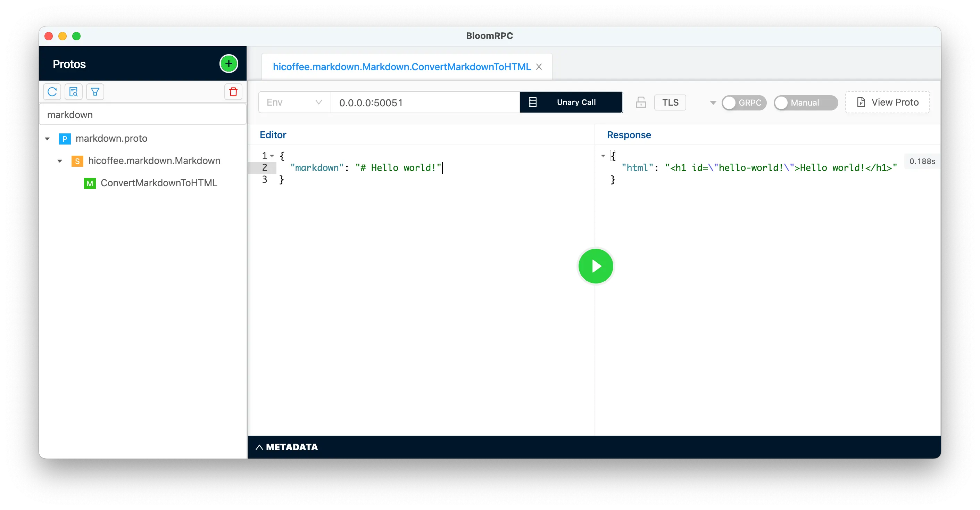The image size is (980, 510).
Task: Toggle the GRPC switch
Action: 744,102
